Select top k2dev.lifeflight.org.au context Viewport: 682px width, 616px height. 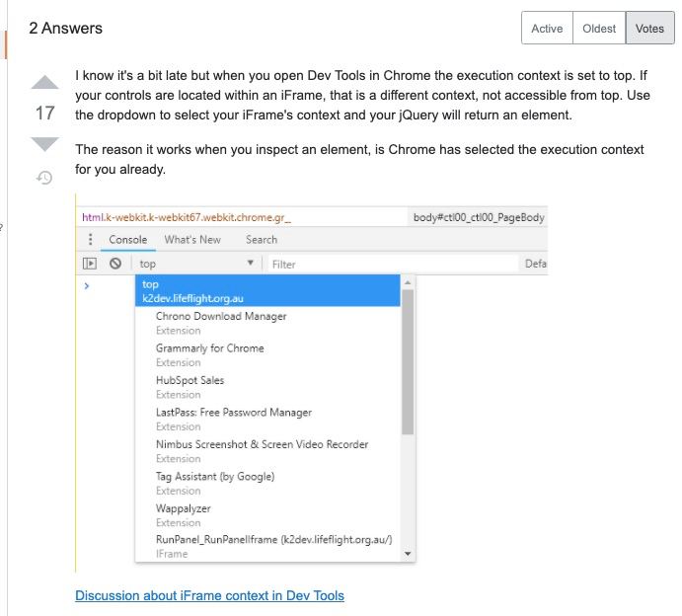pyautogui.click(x=267, y=290)
